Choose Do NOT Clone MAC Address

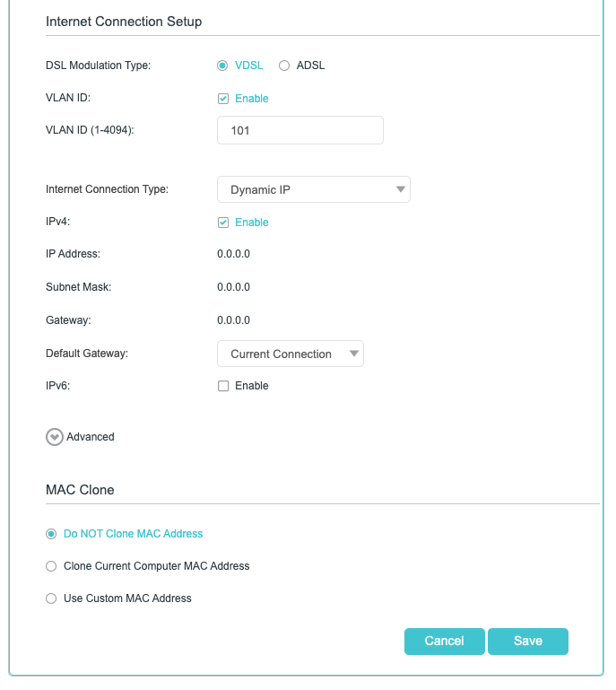click(x=51, y=534)
